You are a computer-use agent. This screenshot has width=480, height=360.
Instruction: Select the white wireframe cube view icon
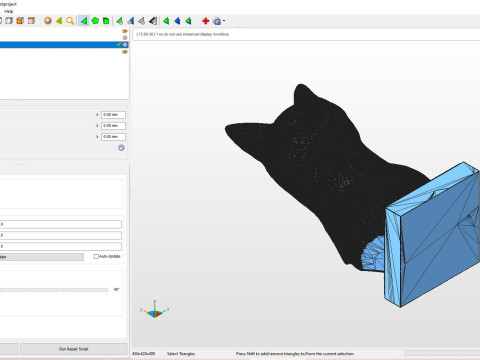(9, 21)
